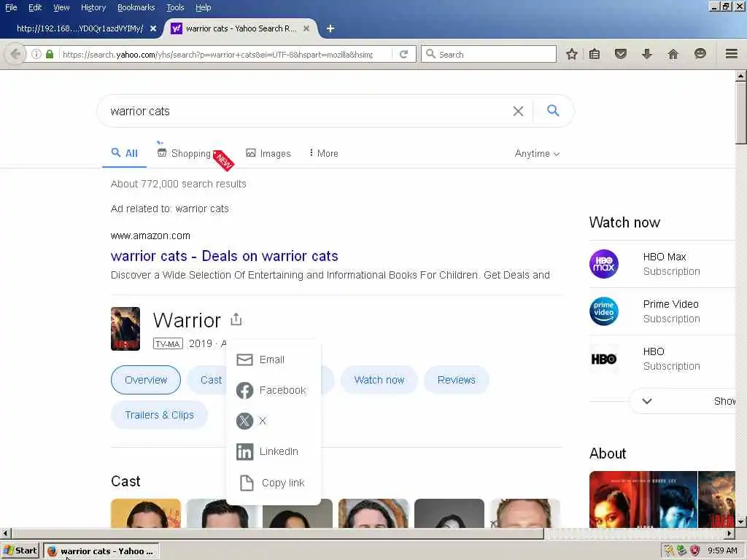Click the 9:59 AM system clock
Image resolution: width=747 pixels, height=560 pixels.
(722, 551)
